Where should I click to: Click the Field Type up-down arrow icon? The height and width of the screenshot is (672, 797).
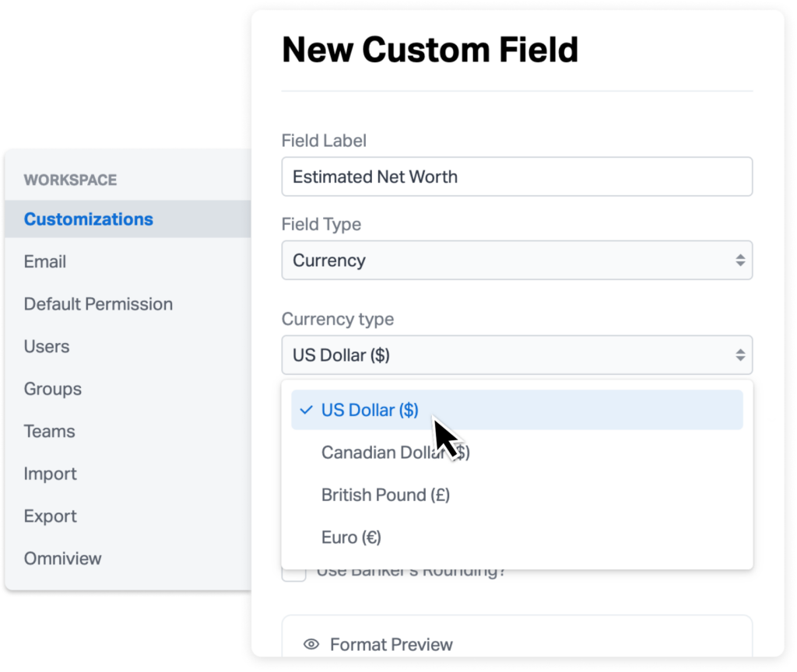coord(740,261)
